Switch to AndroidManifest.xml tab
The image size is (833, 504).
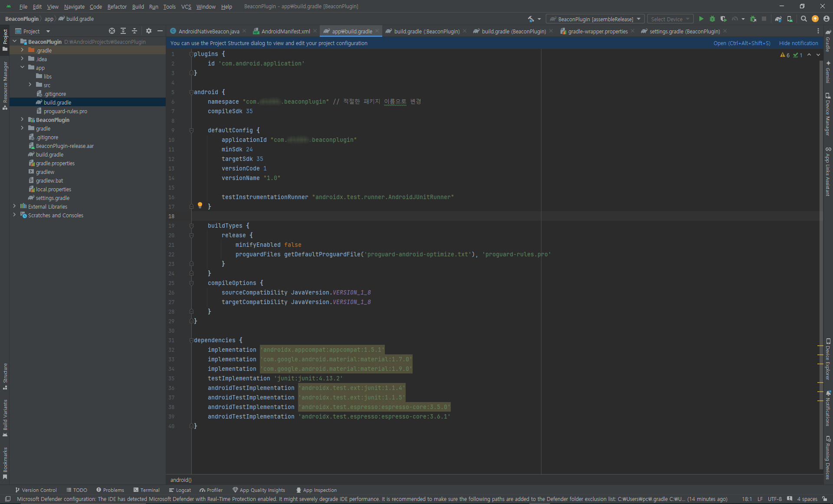[x=285, y=31]
